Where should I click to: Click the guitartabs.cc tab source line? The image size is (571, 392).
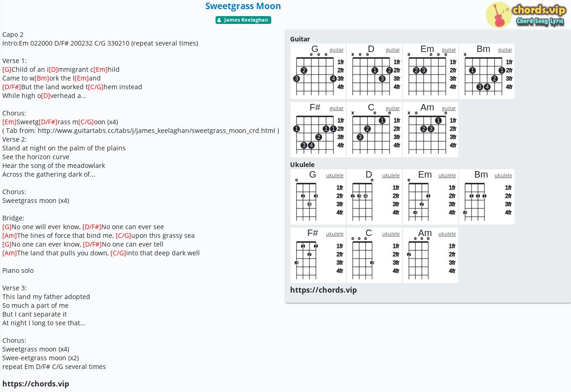[x=140, y=131]
